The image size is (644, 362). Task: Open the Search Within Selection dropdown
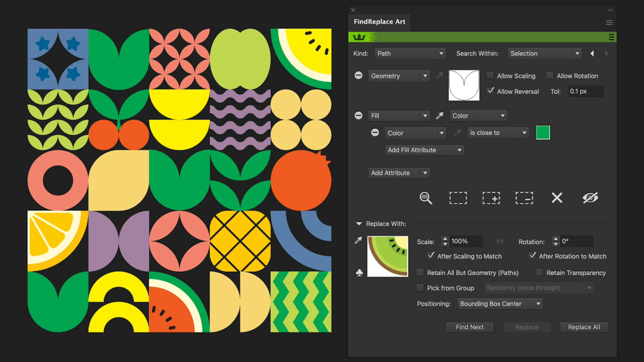click(544, 54)
